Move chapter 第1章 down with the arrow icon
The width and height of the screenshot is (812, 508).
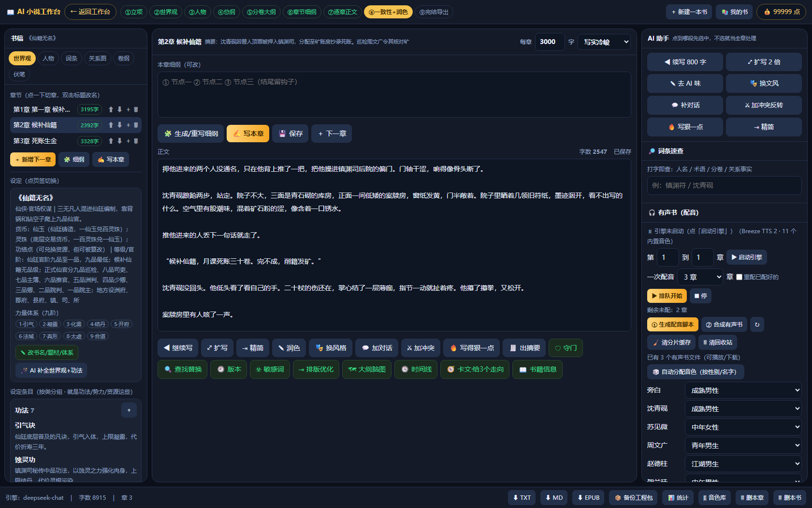tap(119, 109)
